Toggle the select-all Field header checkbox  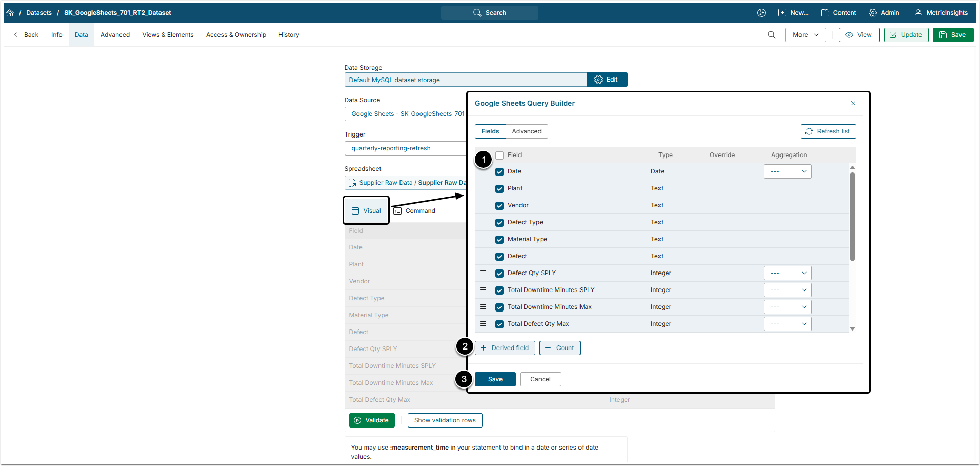click(x=499, y=156)
